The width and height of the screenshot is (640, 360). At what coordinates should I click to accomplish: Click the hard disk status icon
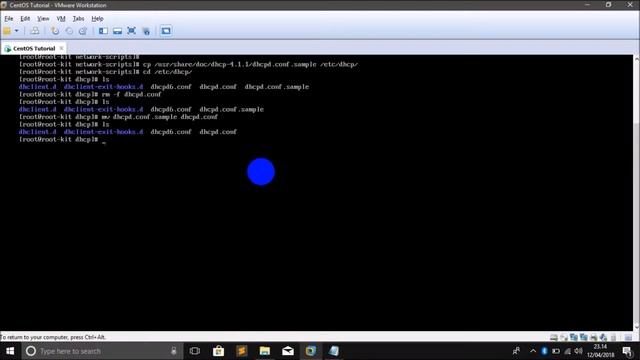click(x=554, y=337)
